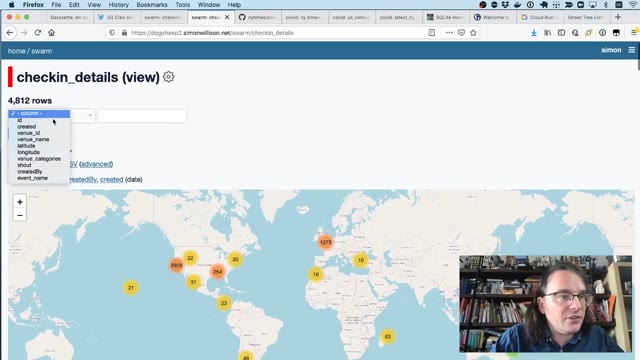Open the Bookmarks menu
This screenshot has width=640, height=360.
(x=152, y=5)
